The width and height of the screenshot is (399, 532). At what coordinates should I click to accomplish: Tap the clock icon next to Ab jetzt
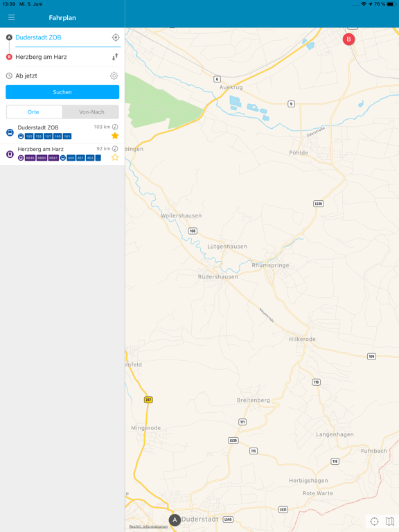pos(9,76)
